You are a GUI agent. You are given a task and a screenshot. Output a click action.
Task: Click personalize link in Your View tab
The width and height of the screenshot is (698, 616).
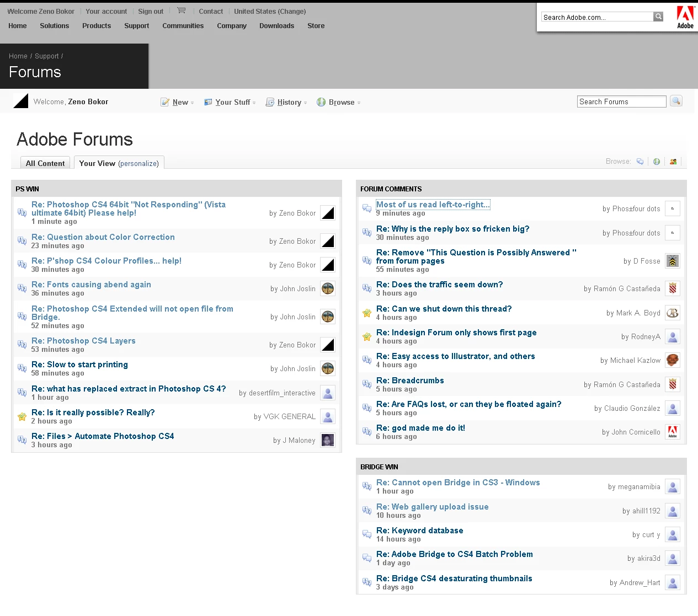pos(138,164)
